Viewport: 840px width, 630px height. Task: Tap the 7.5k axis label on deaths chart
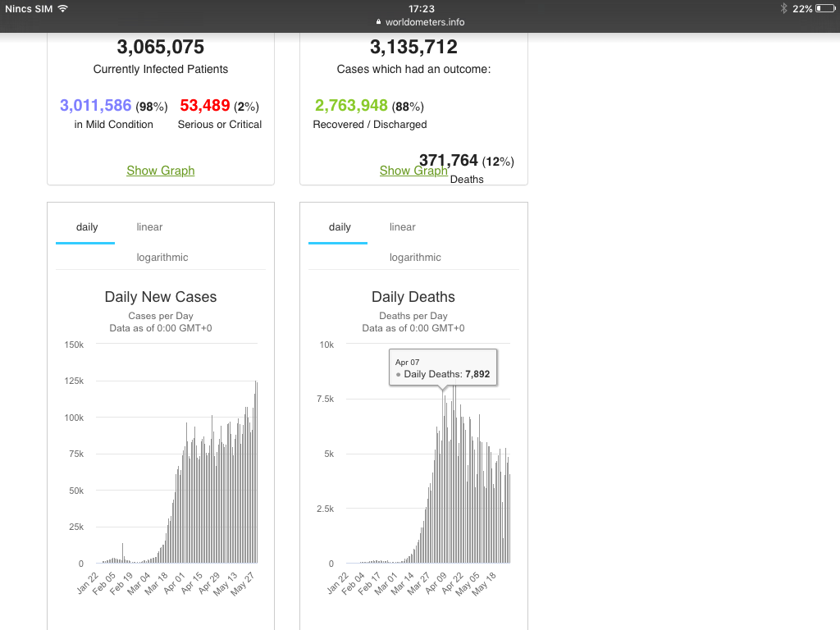[325, 399]
